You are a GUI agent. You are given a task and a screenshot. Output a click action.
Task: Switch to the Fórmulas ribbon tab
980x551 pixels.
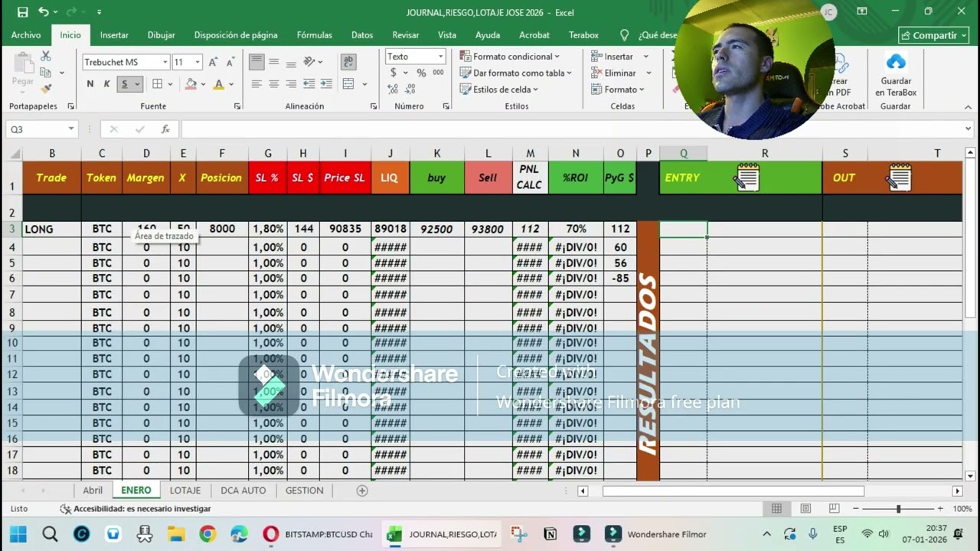click(315, 35)
